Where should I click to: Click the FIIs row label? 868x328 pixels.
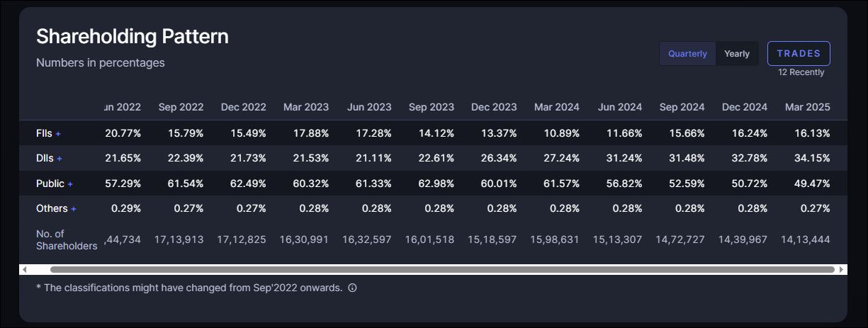coord(44,133)
